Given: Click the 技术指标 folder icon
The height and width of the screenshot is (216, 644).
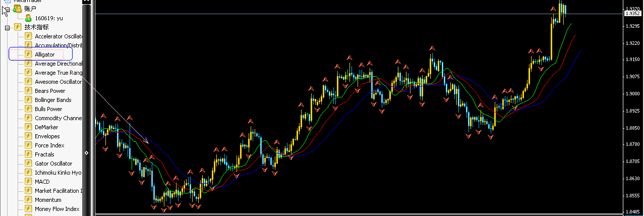Looking at the screenshot, I should [18, 27].
